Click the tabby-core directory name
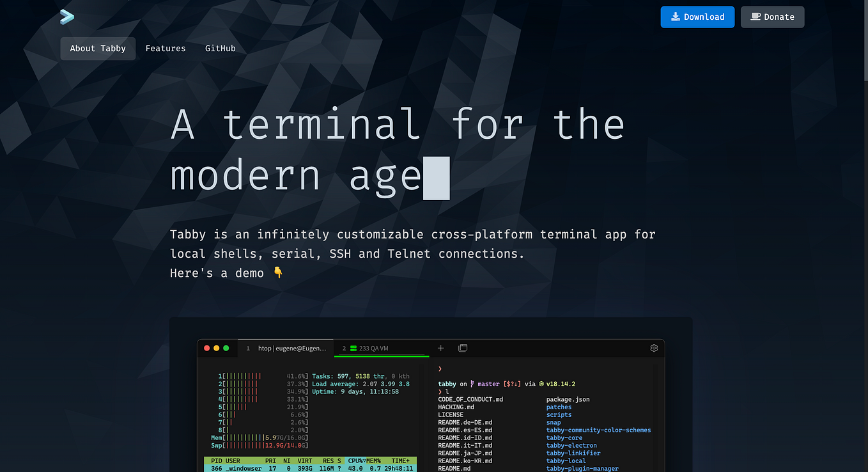Image resolution: width=868 pixels, height=472 pixels. click(563, 437)
